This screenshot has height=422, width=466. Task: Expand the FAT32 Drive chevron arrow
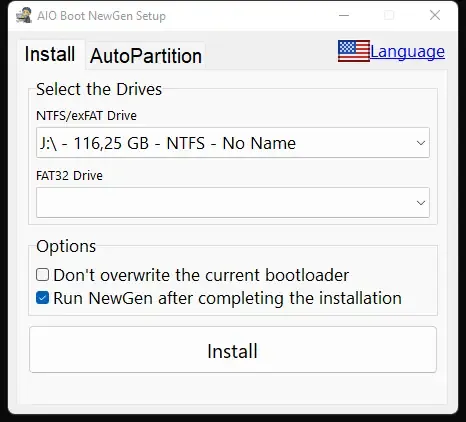pos(421,203)
